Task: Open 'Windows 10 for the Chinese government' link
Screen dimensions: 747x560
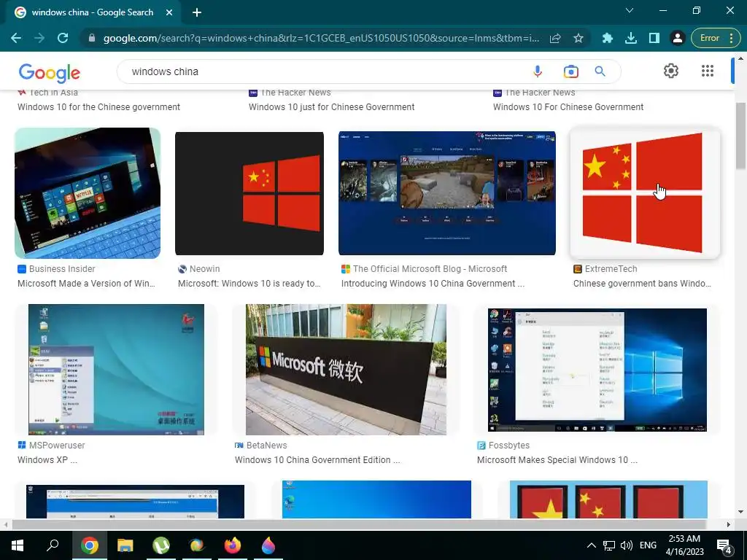Action: click(x=98, y=107)
